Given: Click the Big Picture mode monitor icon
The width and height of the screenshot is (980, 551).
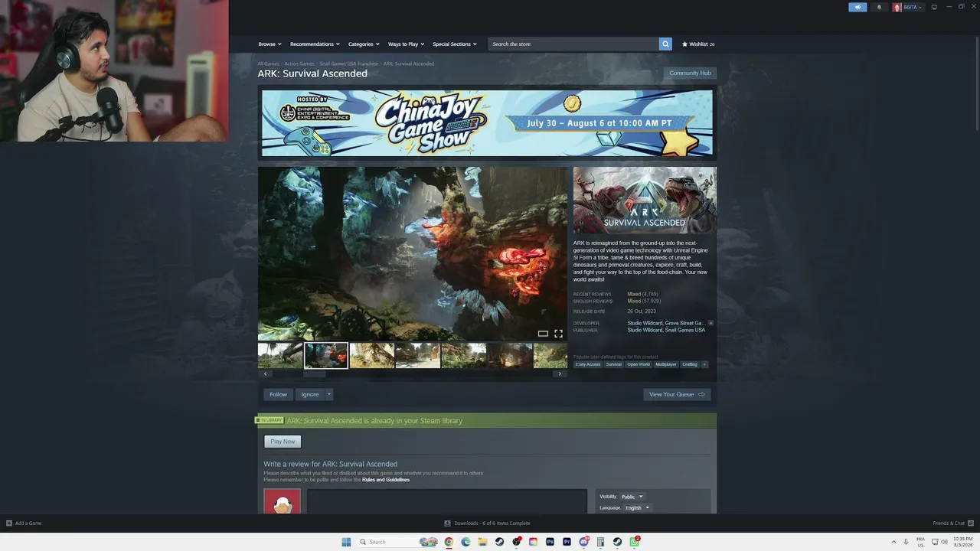Looking at the screenshot, I should click(x=934, y=7).
